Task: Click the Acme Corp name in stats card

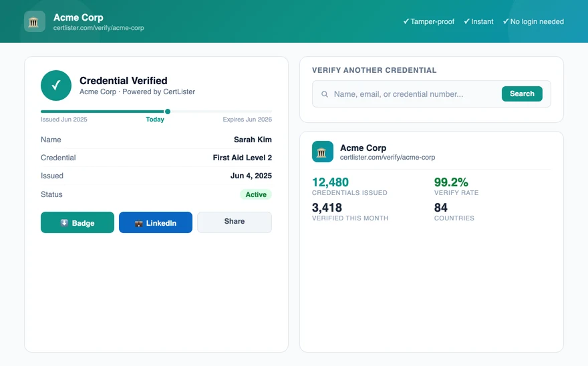Action: point(363,148)
